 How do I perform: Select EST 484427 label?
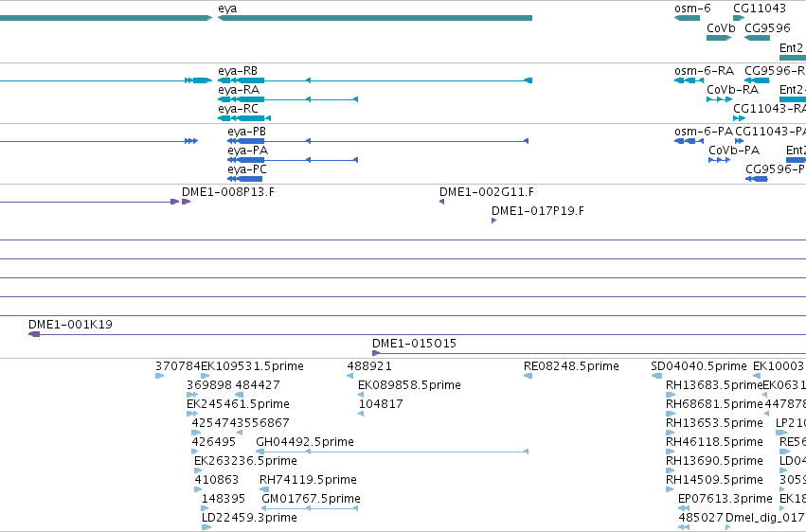pos(258,384)
